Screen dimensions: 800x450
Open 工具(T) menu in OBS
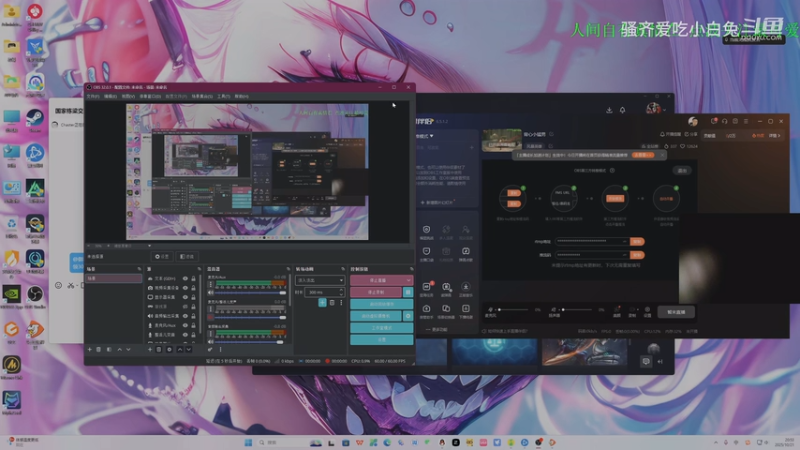[x=223, y=96]
